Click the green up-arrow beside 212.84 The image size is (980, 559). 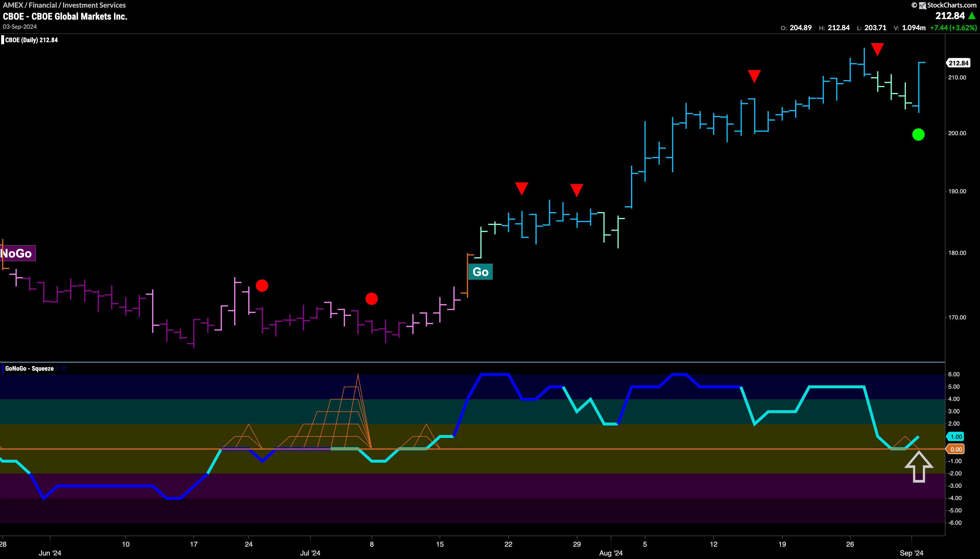coord(972,16)
